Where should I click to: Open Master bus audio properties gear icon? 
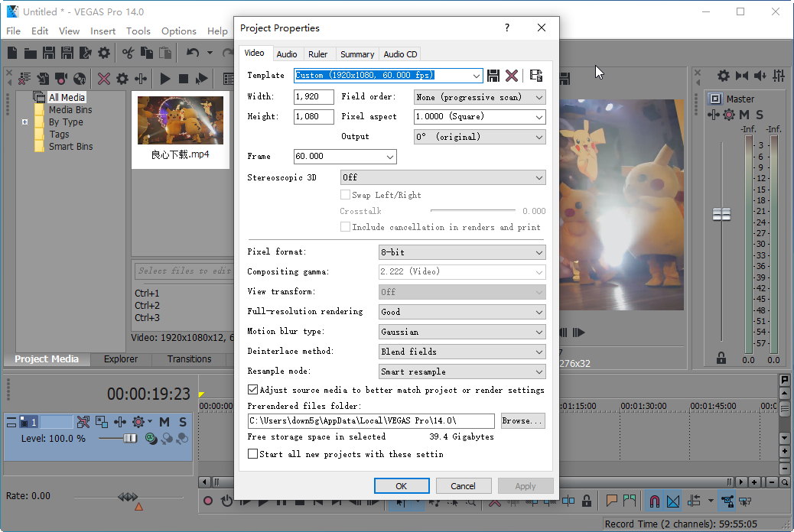point(724,76)
